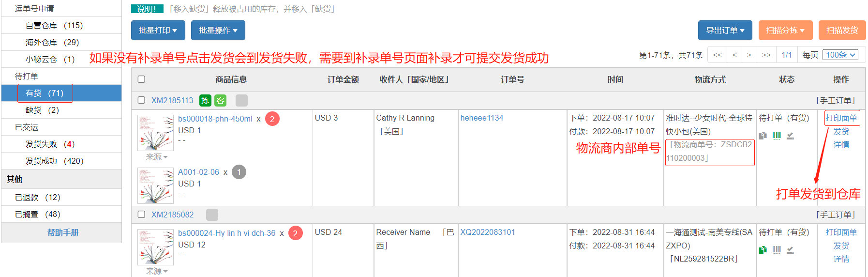Select 缺货 (2) in sidebar
868x277 pixels.
(x=61, y=110)
